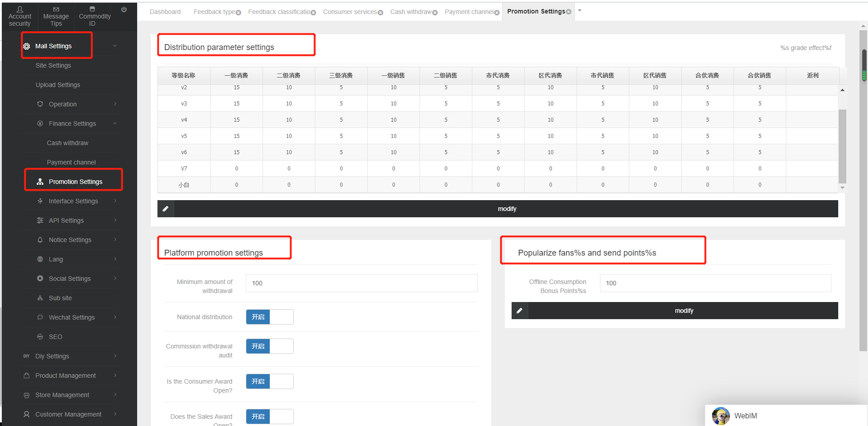Click pencil icon beside points modify bar
This screenshot has height=426, width=868.
(520, 311)
